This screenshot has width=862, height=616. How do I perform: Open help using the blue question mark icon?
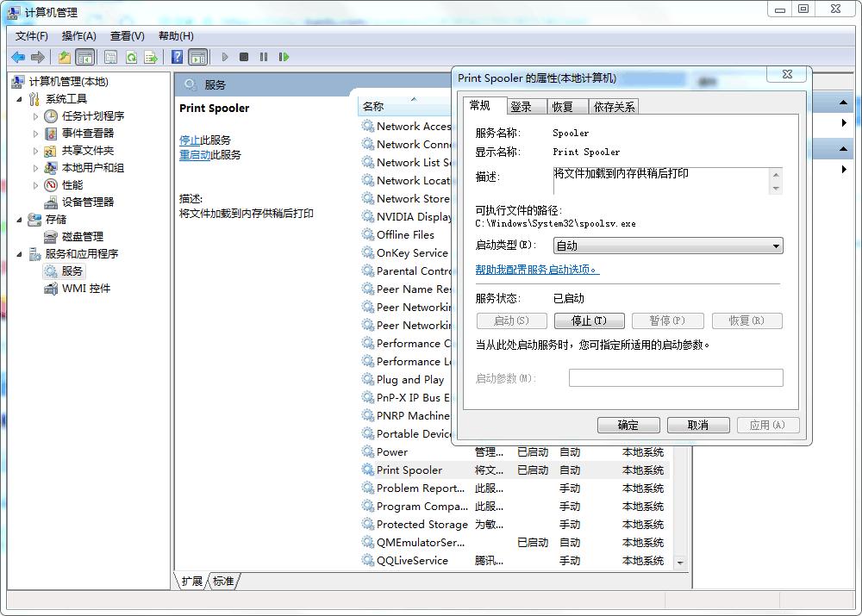(177, 57)
